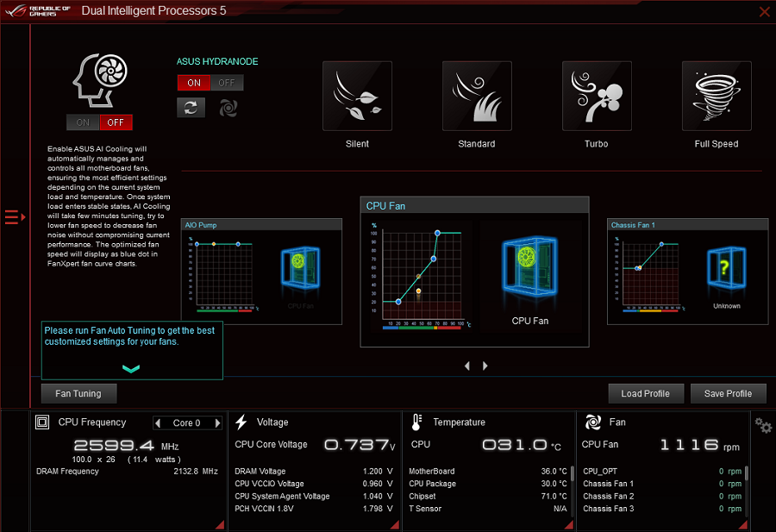
Task: Click the Temperature list scrollbar
Action: [573, 474]
